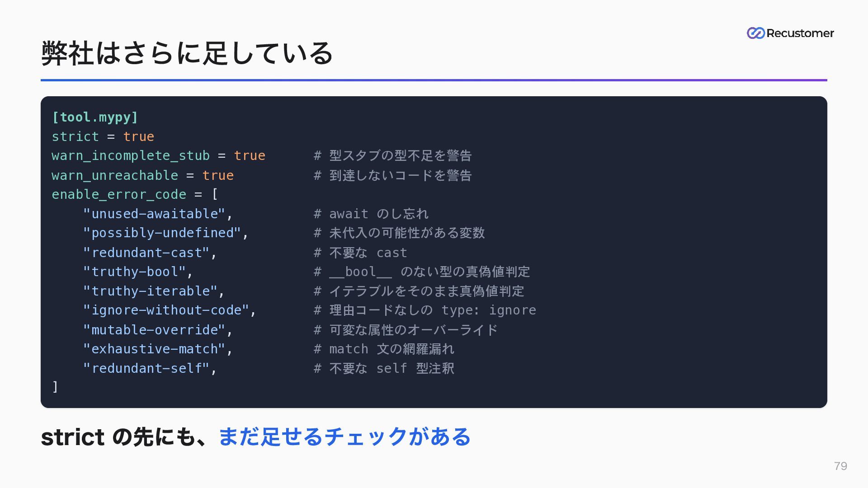Click the warn_unreachable setting line
Screen dimensions: 868x488
(x=143, y=175)
